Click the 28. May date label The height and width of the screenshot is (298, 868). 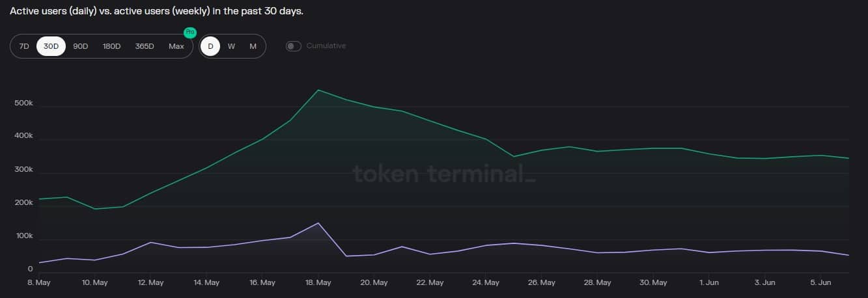[598, 283]
